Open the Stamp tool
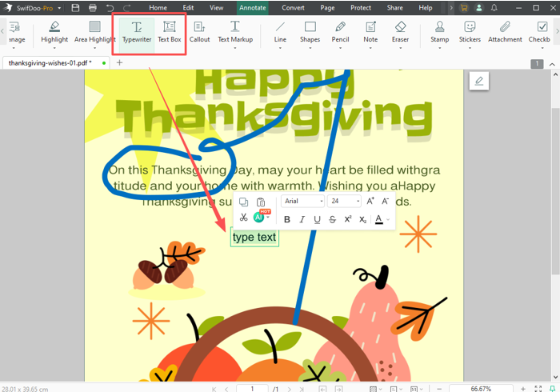Screen dimensions: 560x392 point(439,32)
